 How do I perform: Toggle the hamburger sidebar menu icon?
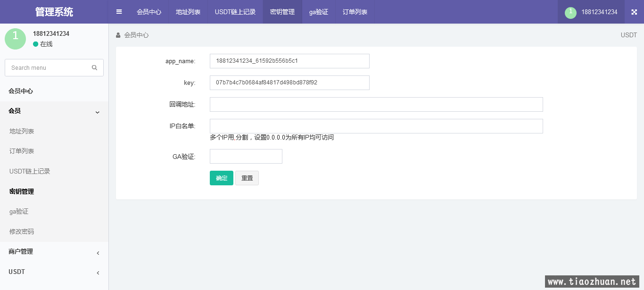(119, 12)
